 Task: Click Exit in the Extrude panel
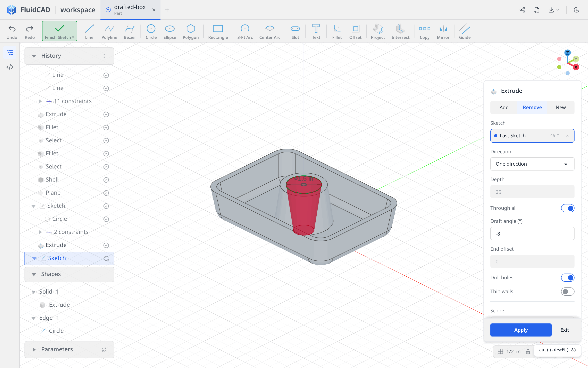point(565,330)
